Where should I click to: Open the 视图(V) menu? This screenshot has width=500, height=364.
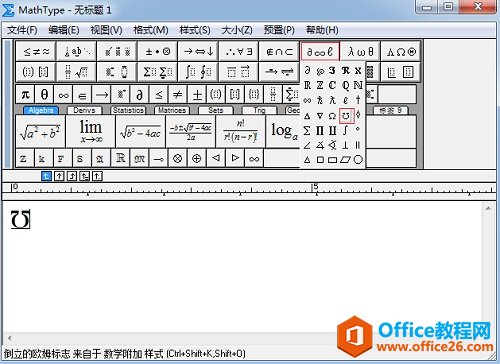coord(106,30)
